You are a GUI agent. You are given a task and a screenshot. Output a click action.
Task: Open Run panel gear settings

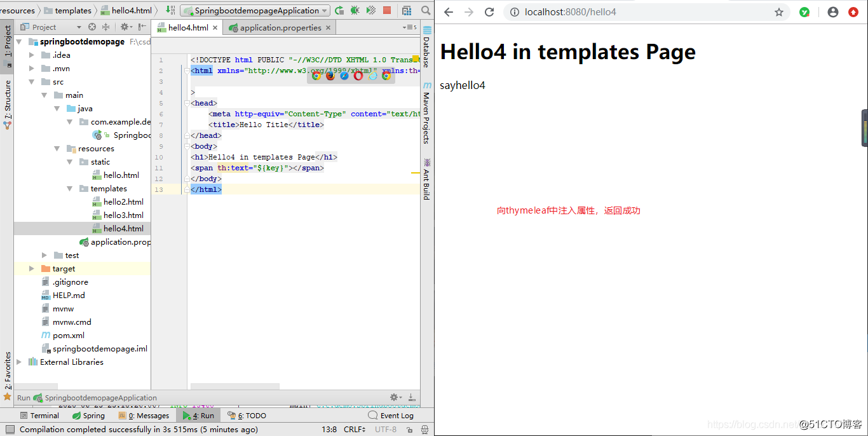(396, 397)
